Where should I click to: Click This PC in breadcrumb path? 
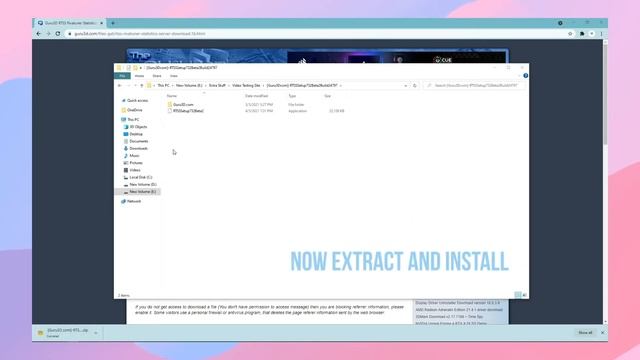[163, 86]
